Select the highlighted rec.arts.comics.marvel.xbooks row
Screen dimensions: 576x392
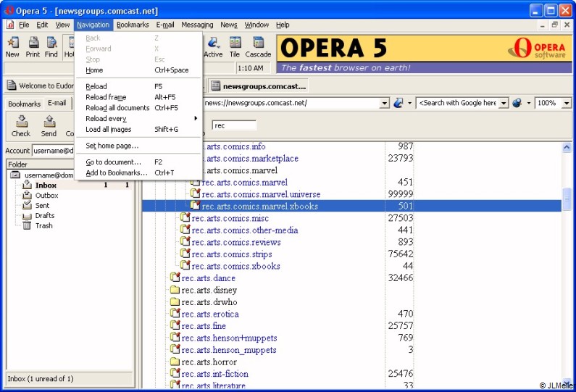(x=351, y=206)
